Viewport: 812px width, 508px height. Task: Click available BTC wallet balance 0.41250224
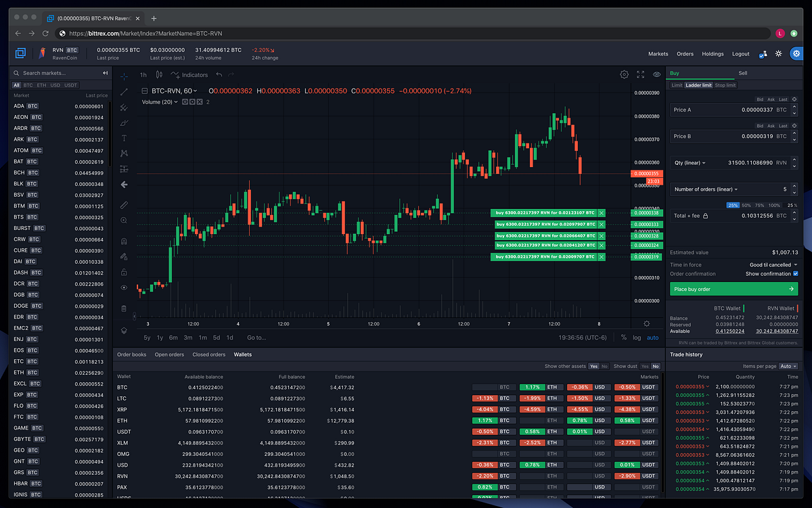pyautogui.click(x=731, y=331)
